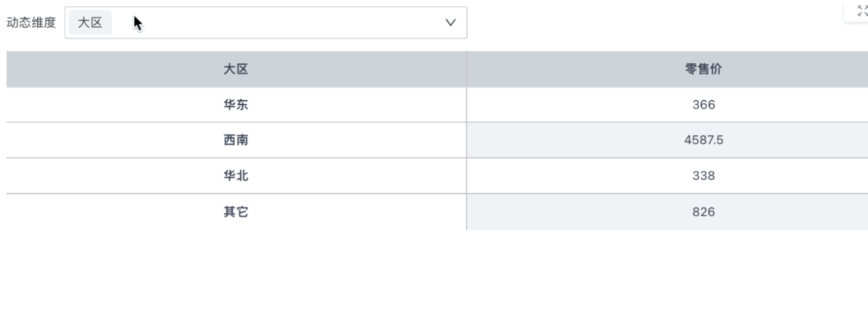Click divider between 大区 and 零售价 headers

tap(467, 69)
